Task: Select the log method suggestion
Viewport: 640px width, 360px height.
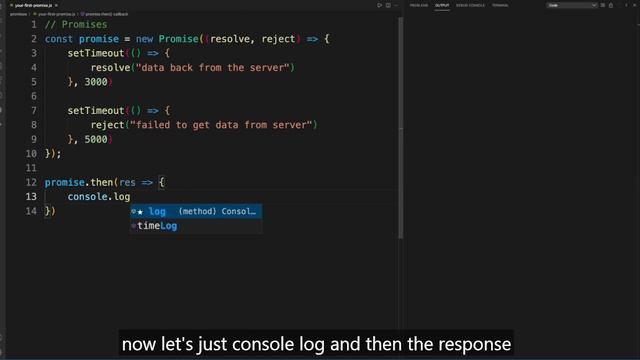Action: click(x=196, y=211)
